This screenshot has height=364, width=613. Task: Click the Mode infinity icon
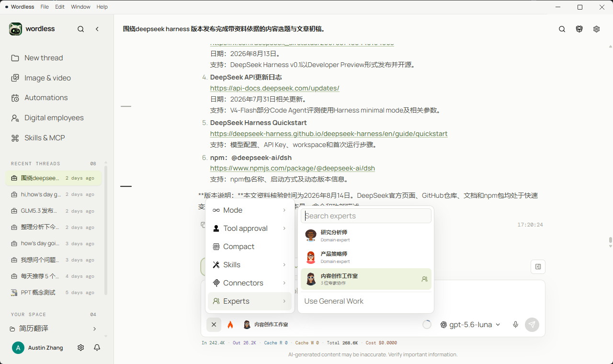(x=216, y=210)
